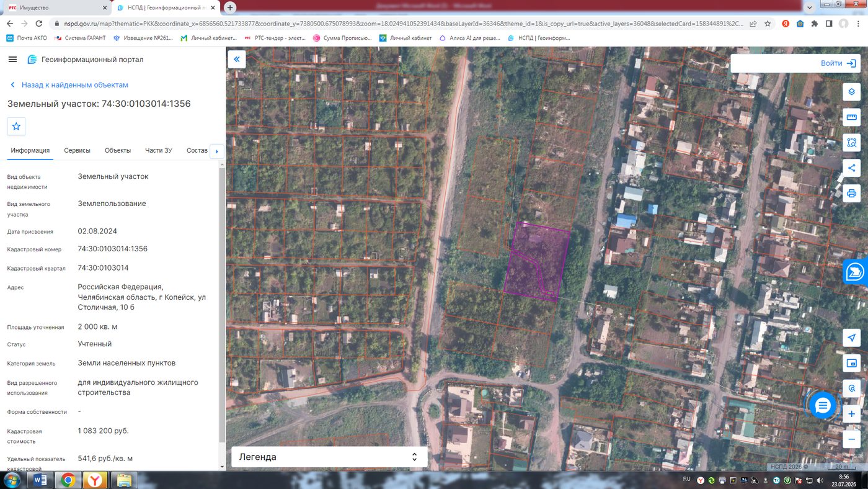This screenshot has width=868, height=489.
Task: Select the ruler measurement tool
Action: (851, 117)
